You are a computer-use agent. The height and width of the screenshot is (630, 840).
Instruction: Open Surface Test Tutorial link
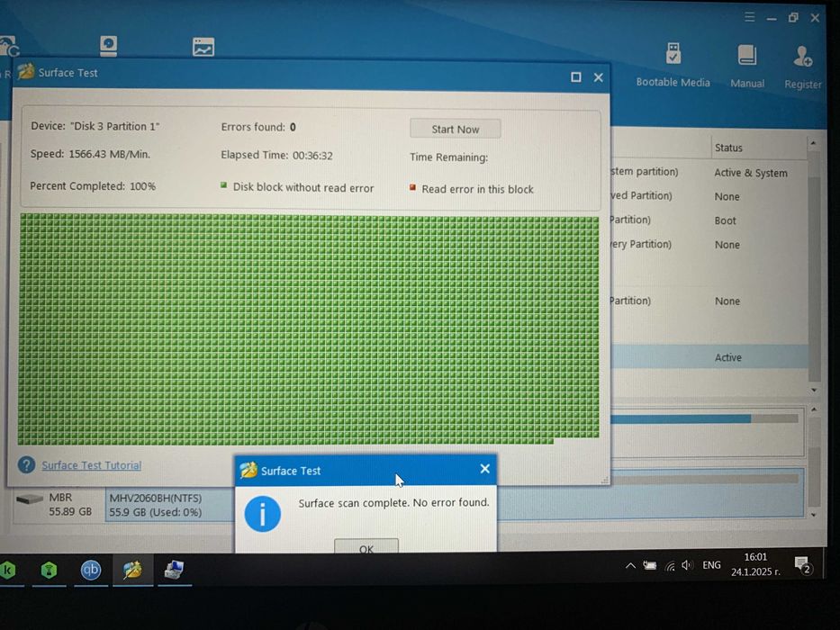(92, 465)
